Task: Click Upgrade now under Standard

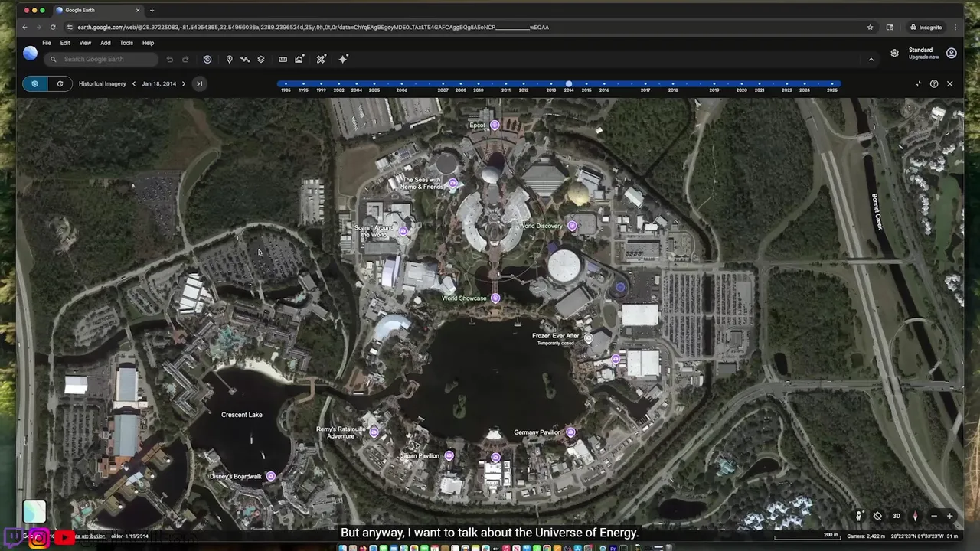Action: (x=923, y=57)
